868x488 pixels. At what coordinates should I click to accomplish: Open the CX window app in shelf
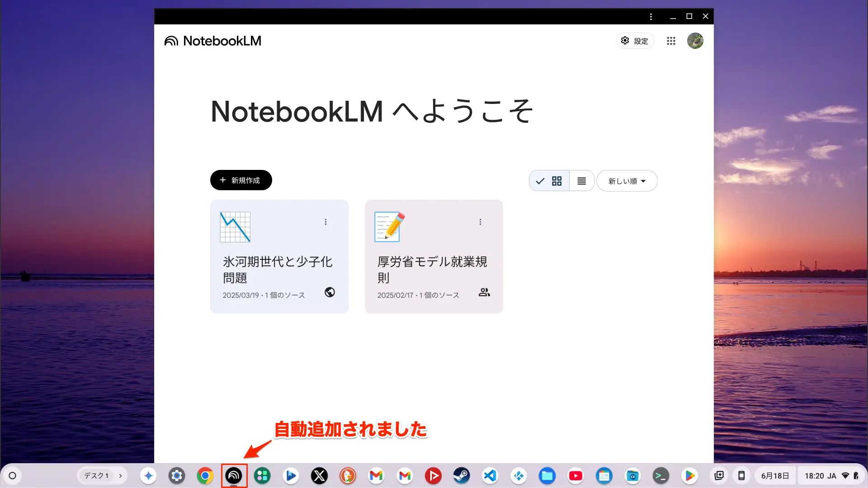632,476
